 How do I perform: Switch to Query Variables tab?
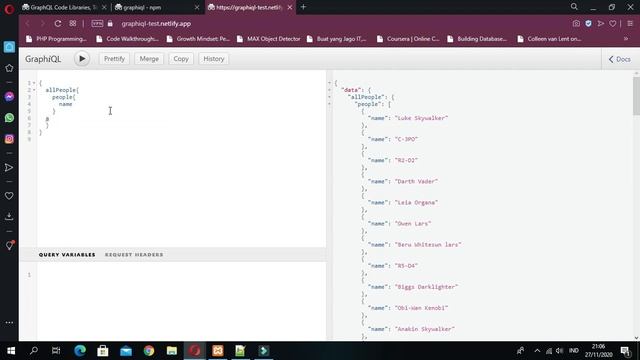67,255
